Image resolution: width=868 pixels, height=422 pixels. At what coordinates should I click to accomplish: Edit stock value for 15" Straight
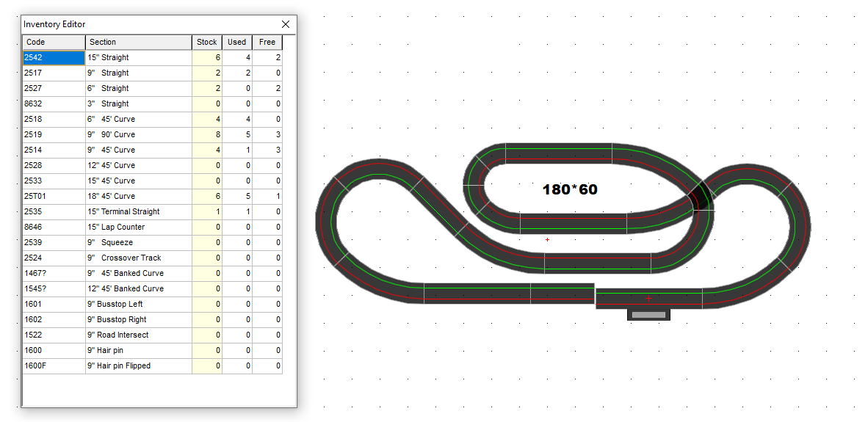207,57
